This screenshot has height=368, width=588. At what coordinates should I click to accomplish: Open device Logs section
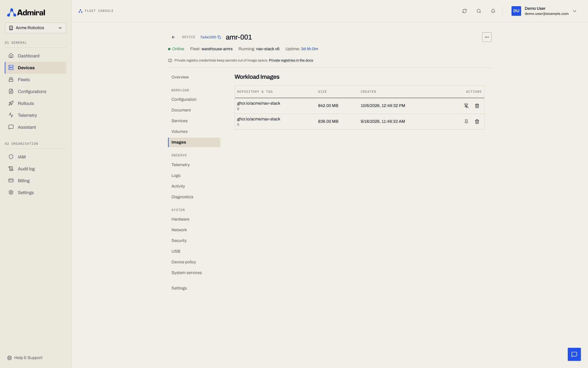click(x=194, y=176)
